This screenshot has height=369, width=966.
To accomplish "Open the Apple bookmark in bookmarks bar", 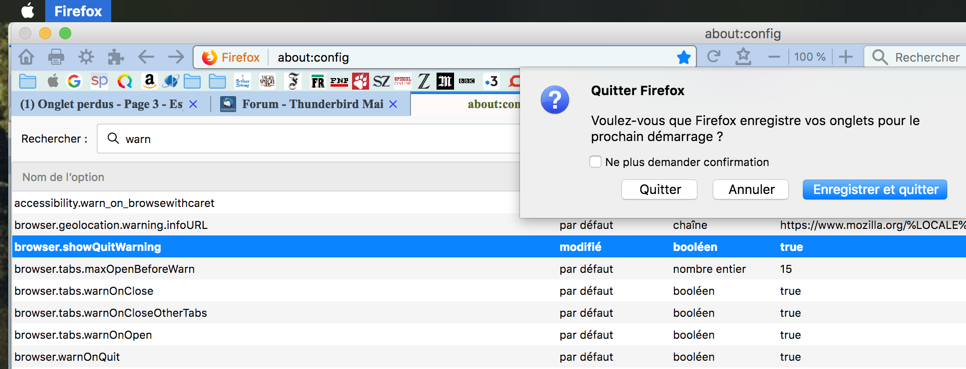I will (x=52, y=81).
